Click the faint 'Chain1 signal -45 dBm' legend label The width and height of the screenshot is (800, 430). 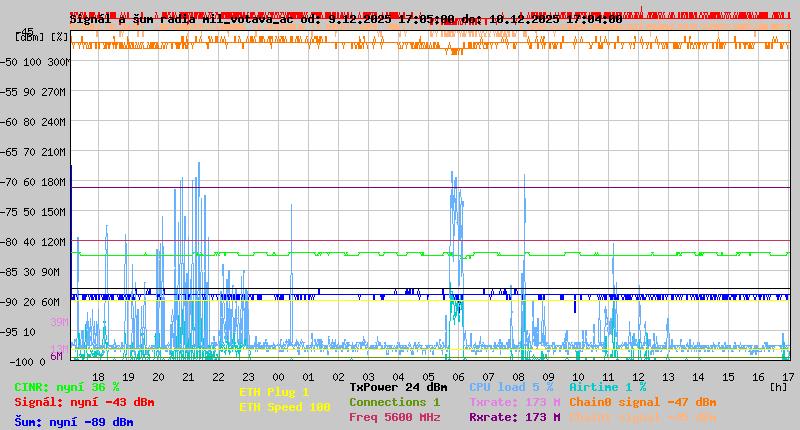click(643, 417)
